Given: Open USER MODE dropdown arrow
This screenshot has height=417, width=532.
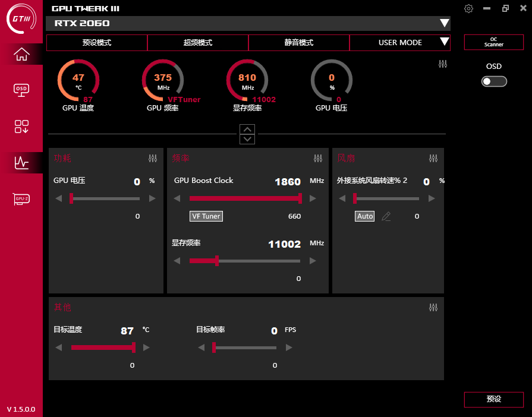Looking at the screenshot, I should (445, 42).
